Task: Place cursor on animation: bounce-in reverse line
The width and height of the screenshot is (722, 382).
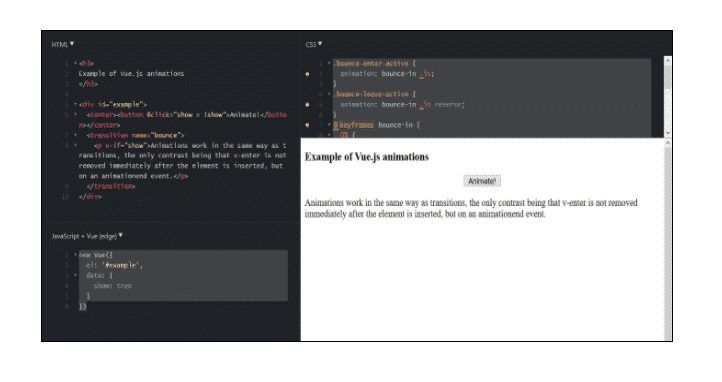Action: tap(402, 104)
